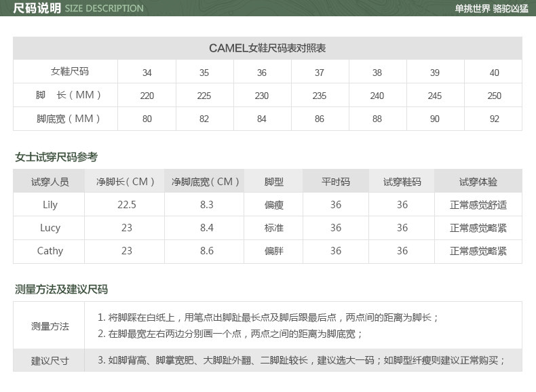The width and height of the screenshot is (536, 392).
Task: Click Cathy's 平时码 value 36
Action: click(336, 251)
